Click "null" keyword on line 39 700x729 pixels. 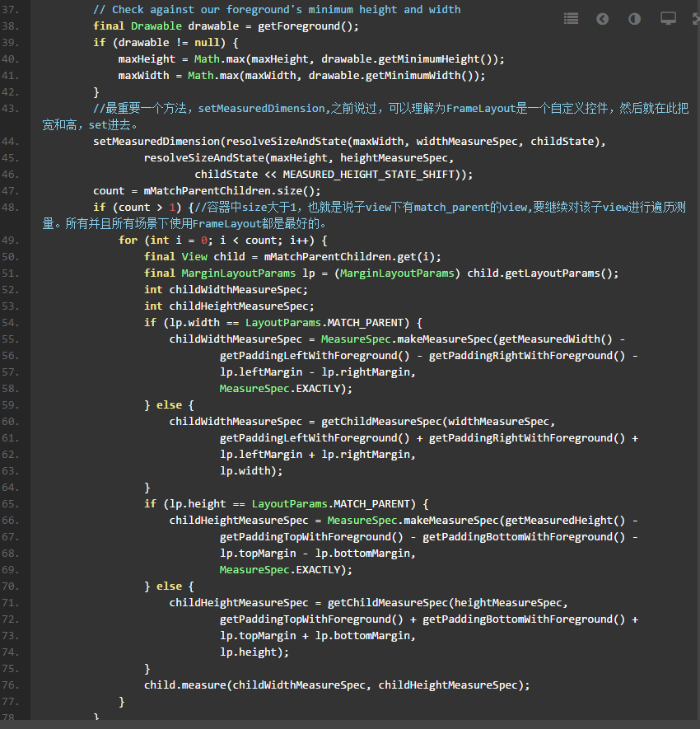coord(207,42)
